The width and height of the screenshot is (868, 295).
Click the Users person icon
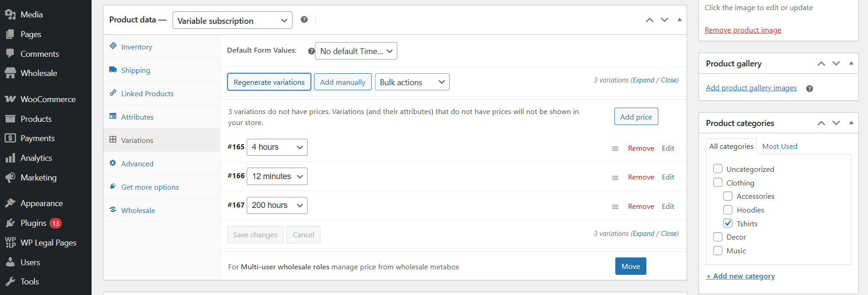tap(10, 262)
